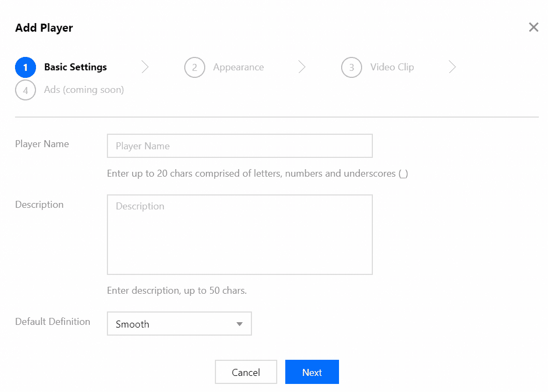Click the step 3 circle icon
Viewport: 548px width, 392px height.
point(351,67)
